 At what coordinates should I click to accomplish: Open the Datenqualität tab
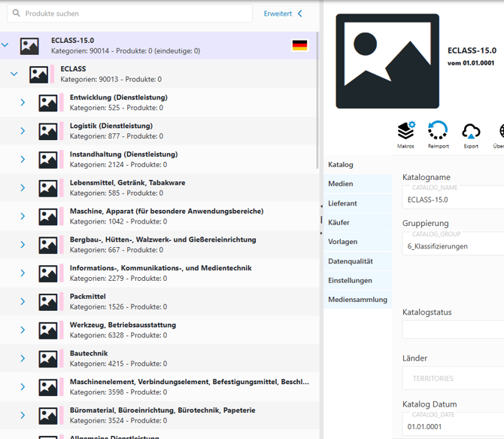point(358,261)
